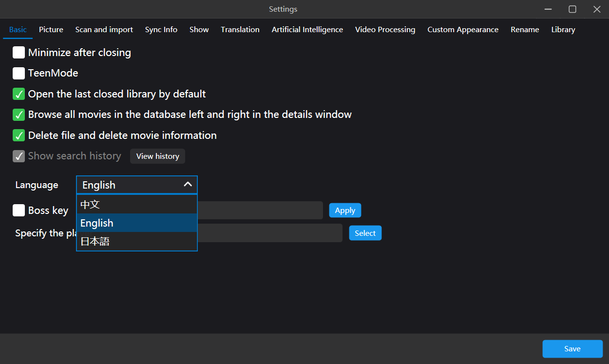
Task: Click the View history button
Action: pyautogui.click(x=157, y=156)
